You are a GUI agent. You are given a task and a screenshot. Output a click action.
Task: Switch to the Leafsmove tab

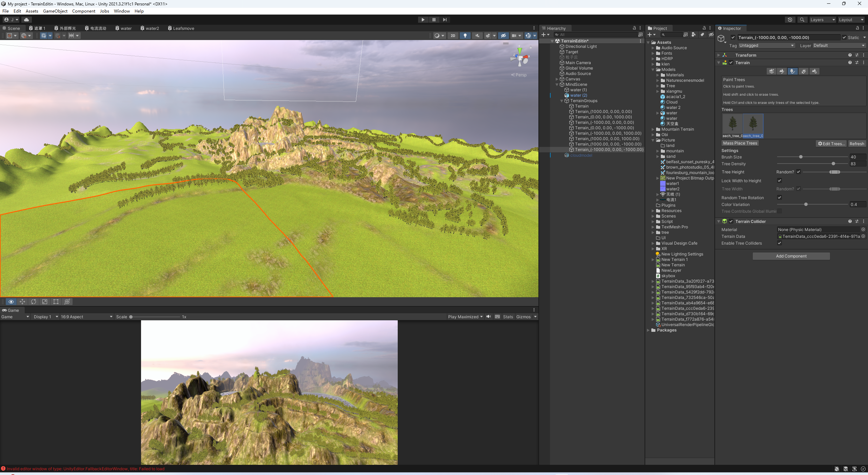181,28
